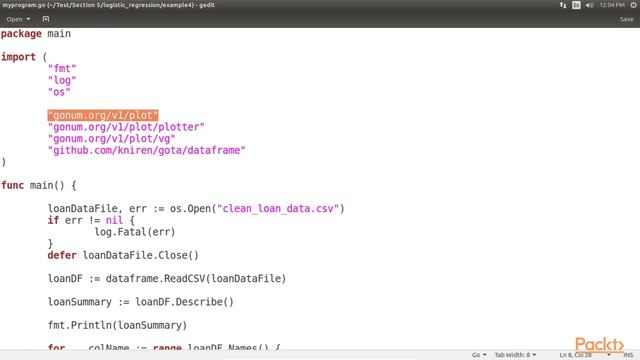This screenshot has height=360, width=640.
Task: Click the 12:04 PM clock
Action: pos(612,5)
